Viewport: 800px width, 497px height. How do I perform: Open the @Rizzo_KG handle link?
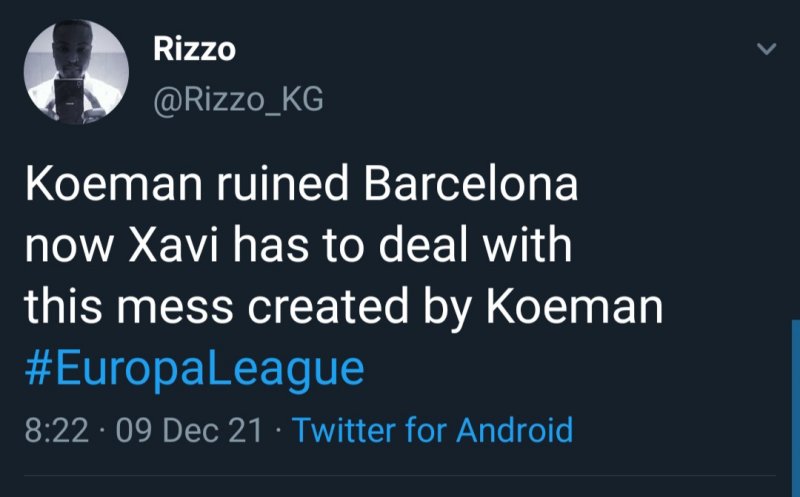tap(238, 99)
